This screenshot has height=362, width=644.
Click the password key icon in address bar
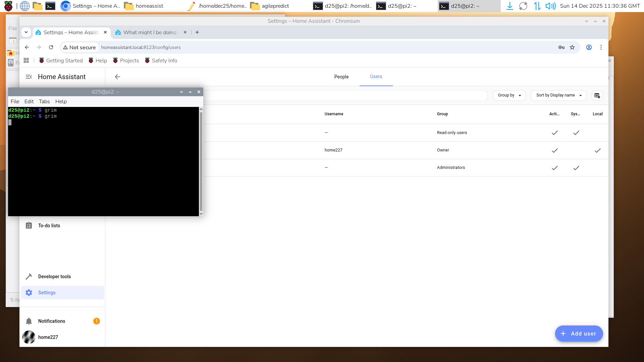(x=561, y=47)
